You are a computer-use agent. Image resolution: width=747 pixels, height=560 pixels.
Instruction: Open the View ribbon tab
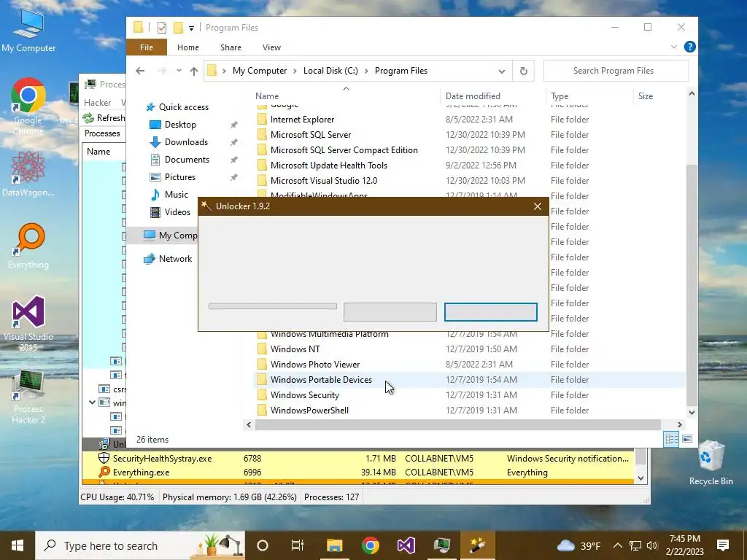click(x=271, y=47)
